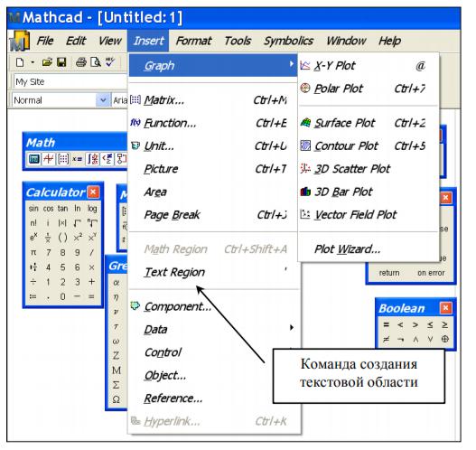Click the alpha symbol in Greek palette

[116, 283]
